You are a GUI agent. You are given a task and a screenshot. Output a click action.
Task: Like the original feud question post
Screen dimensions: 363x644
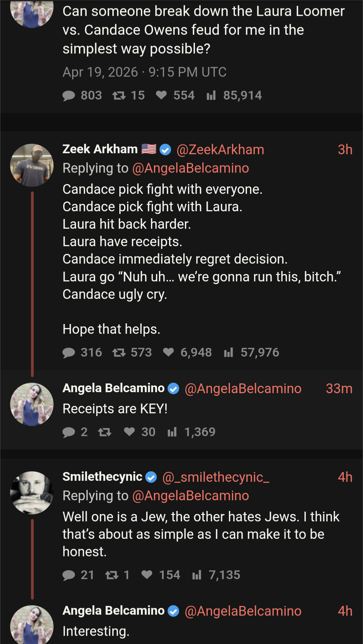coord(161,95)
